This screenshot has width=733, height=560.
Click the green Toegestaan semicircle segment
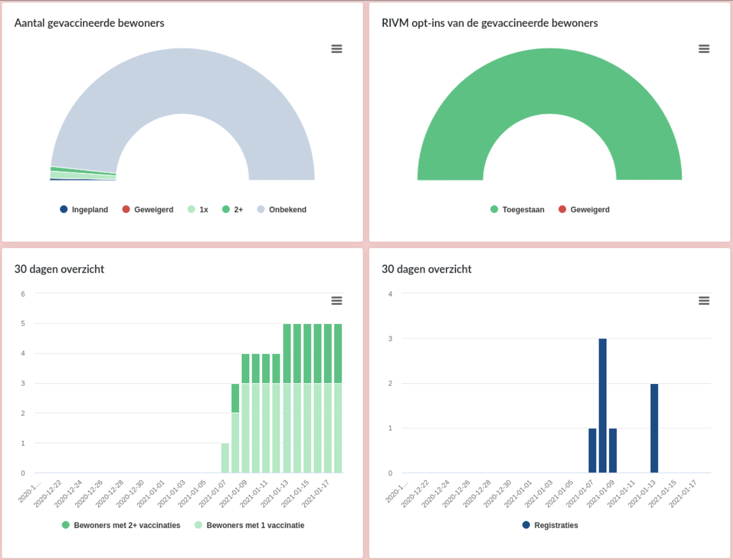point(549,80)
